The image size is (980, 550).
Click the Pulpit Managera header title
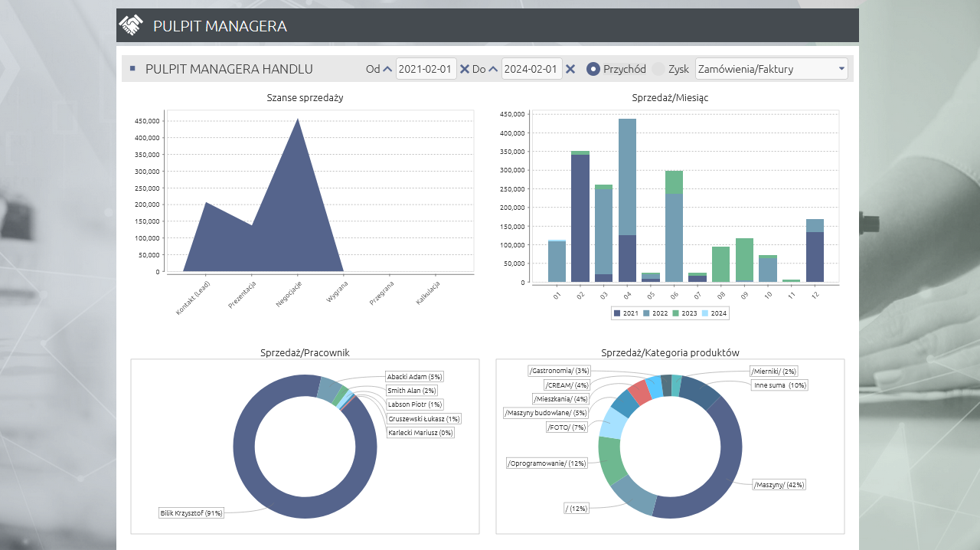click(220, 26)
